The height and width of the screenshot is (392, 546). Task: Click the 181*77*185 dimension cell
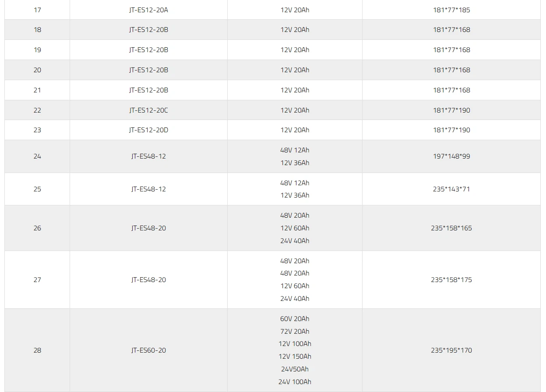click(x=451, y=10)
